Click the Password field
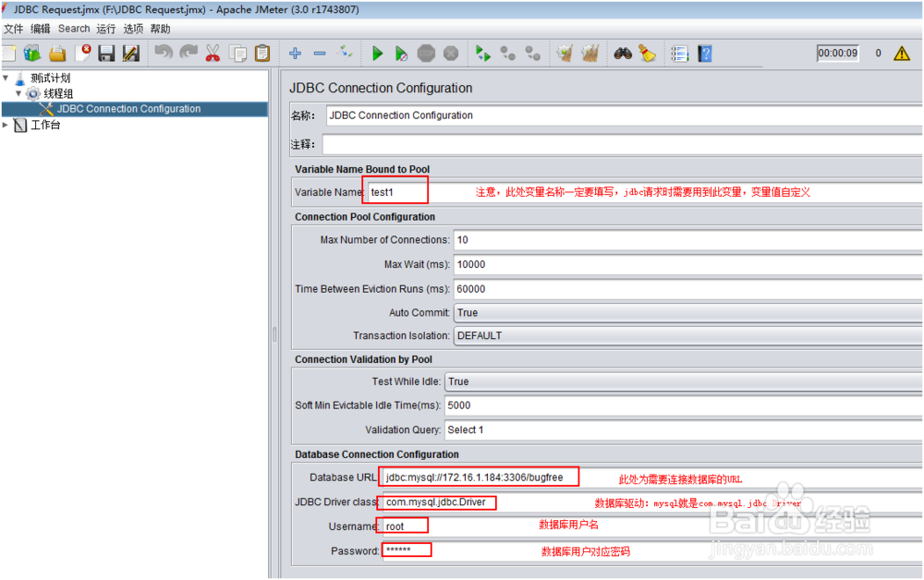924x580 pixels. [653, 550]
